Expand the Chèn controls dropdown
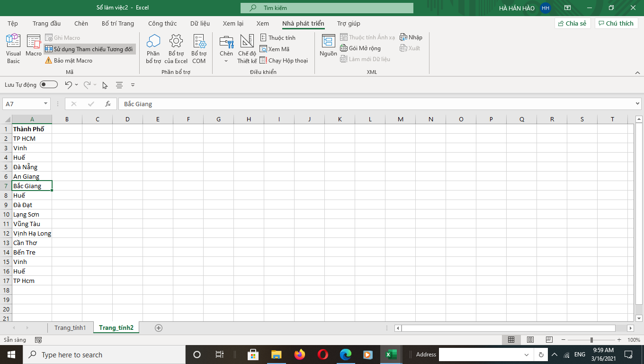 pyautogui.click(x=226, y=61)
